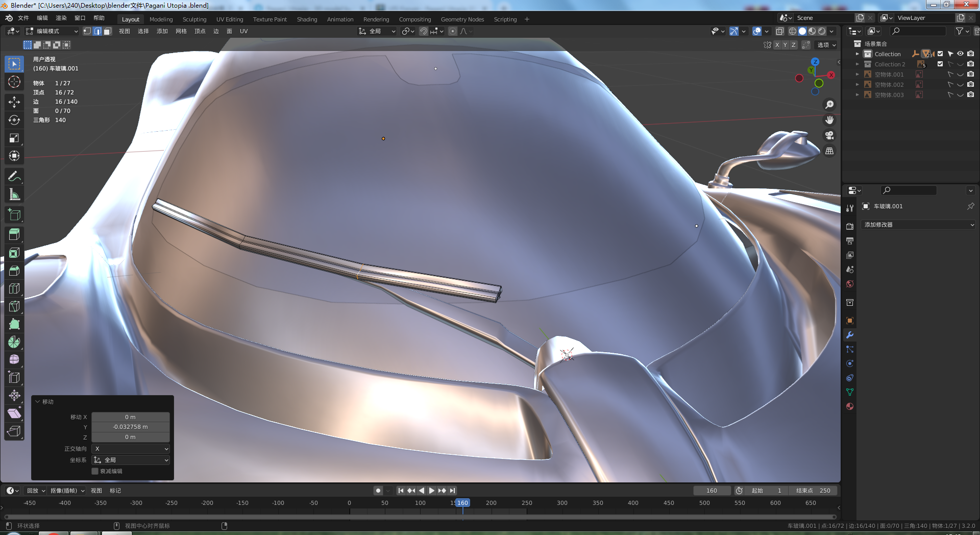Click the frame 160 playhead marker
Viewport: 980px width, 535px height.
click(462, 503)
